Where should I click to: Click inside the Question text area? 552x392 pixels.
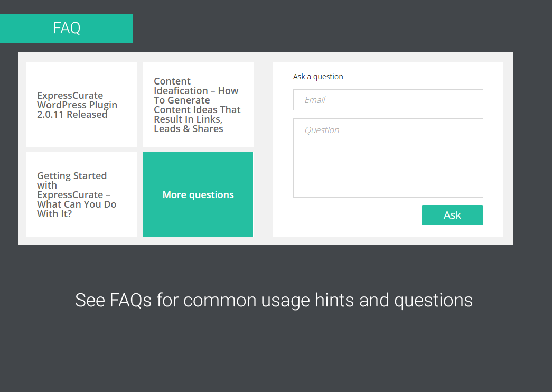click(x=388, y=158)
